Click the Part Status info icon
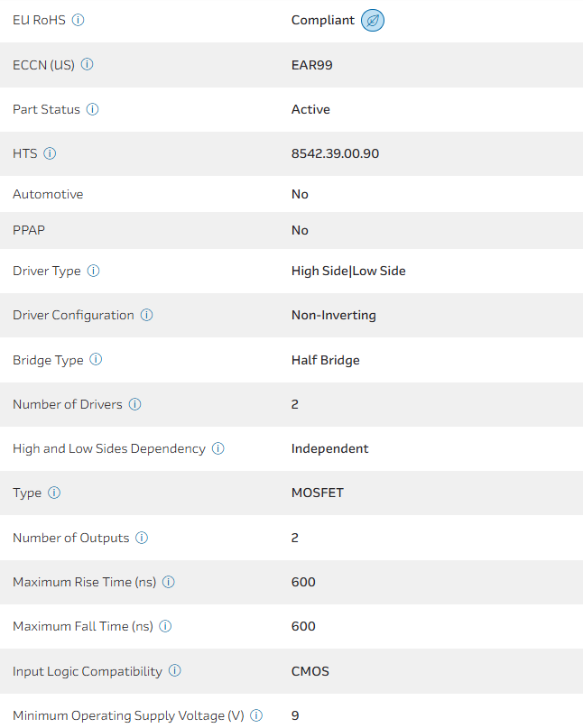 click(x=92, y=109)
